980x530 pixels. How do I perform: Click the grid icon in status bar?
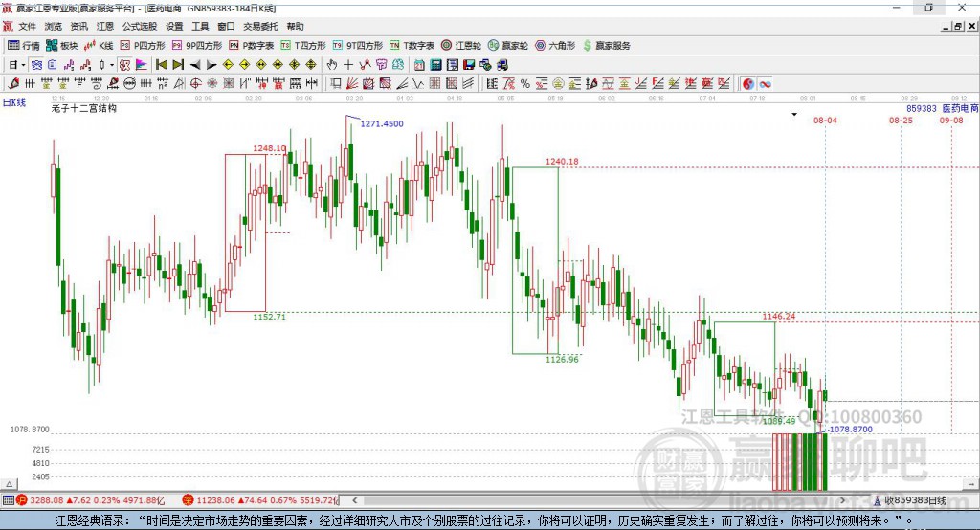(x=8, y=500)
